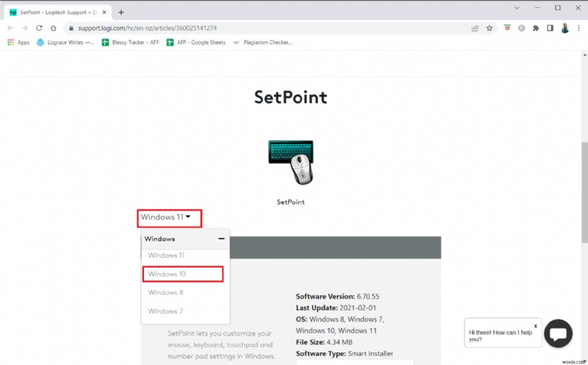Viewport: 588px width, 365px height.
Task: Open the live chat bubble icon
Action: pyautogui.click(x=559, y=333)
